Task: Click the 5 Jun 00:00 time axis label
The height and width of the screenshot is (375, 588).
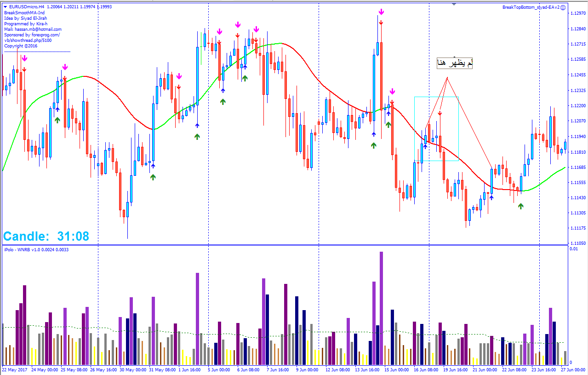Action: click(219, 369)
